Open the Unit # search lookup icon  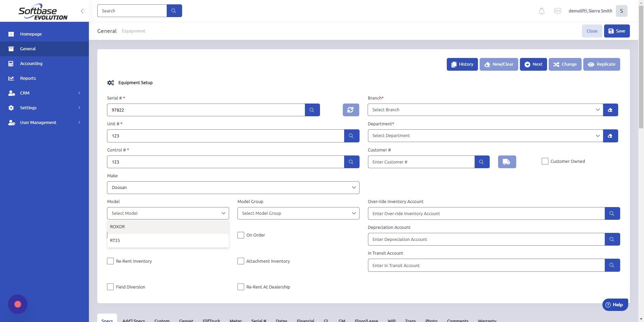tap(351, 136)
